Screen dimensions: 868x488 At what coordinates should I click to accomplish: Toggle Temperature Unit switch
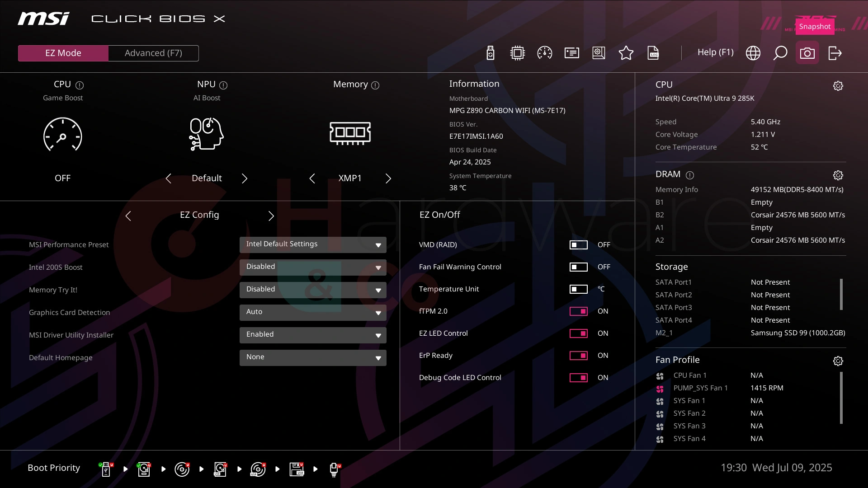pos(579,289)
